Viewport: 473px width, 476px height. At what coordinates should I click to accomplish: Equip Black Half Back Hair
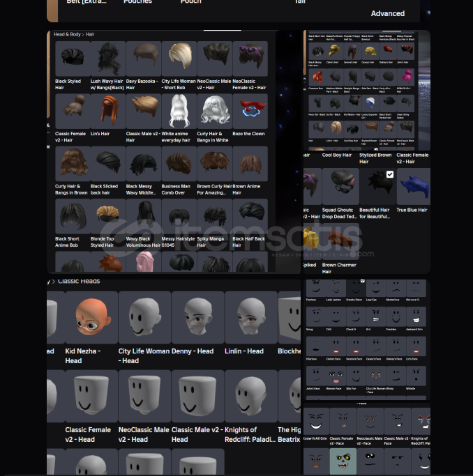[x=250, y=216]
